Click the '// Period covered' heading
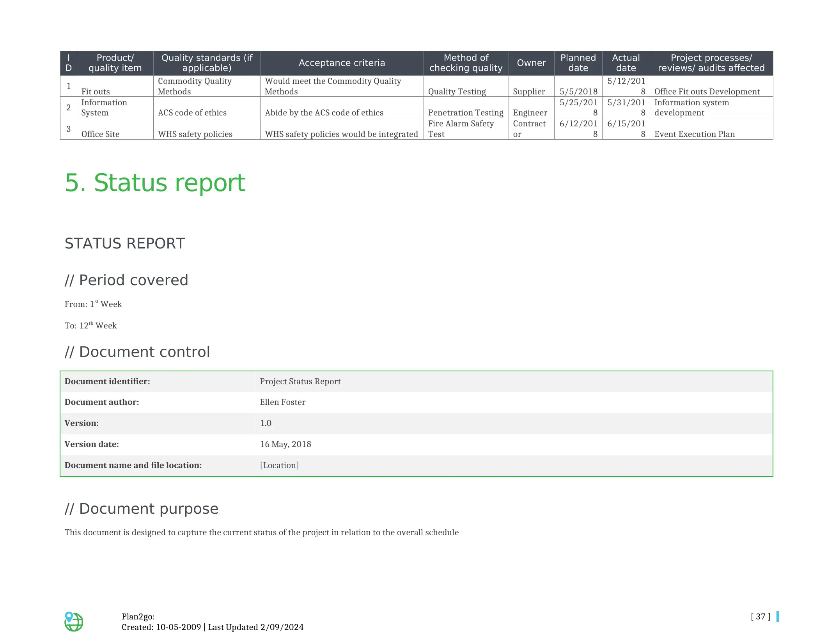Viewport: 819px width, 644px height. point(126,280)
